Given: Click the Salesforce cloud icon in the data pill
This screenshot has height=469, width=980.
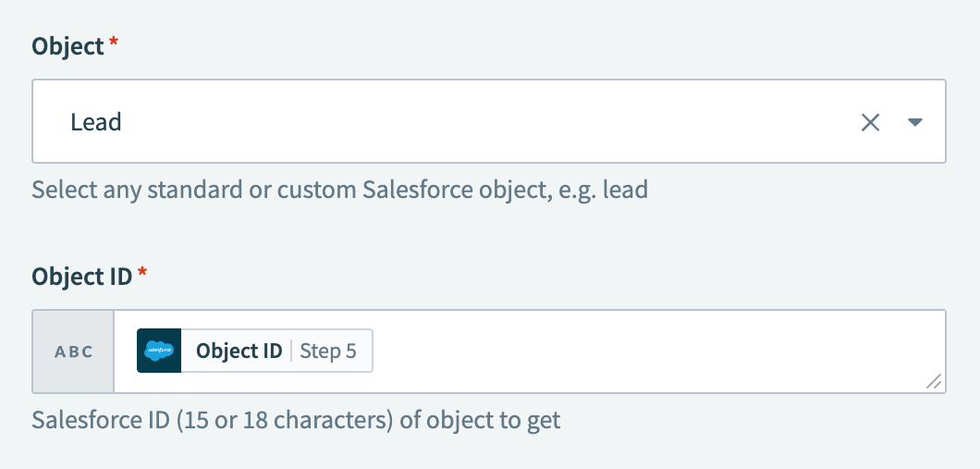Looking at the screenshot, I should pos(159,351).
